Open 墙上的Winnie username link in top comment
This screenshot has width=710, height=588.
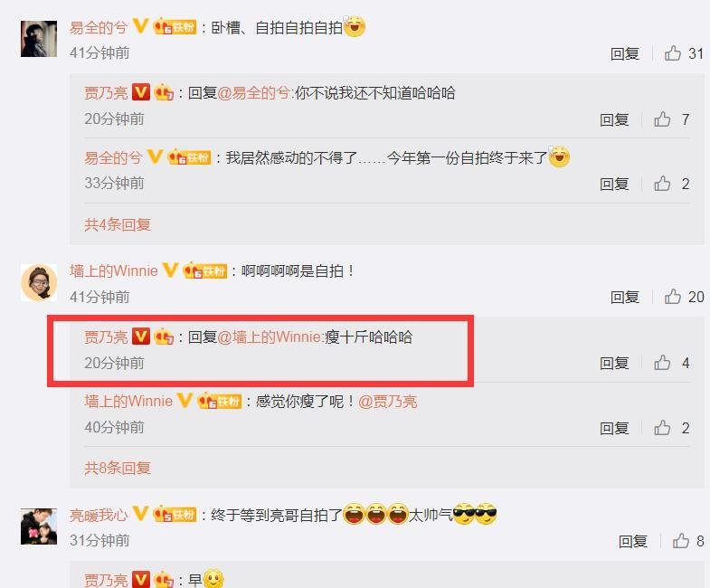coord(114,270)
